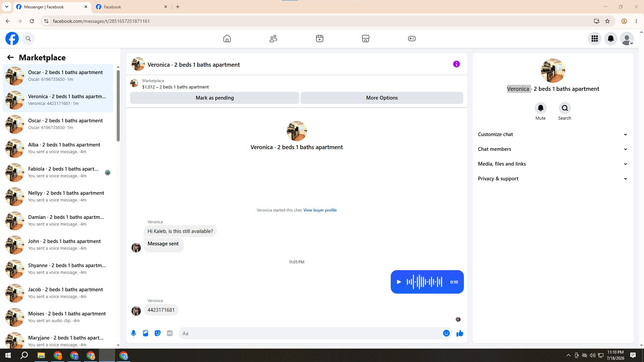Open the first Oscar conversation at list top
This screenshot has height=362, width=644.
[58, 76]
